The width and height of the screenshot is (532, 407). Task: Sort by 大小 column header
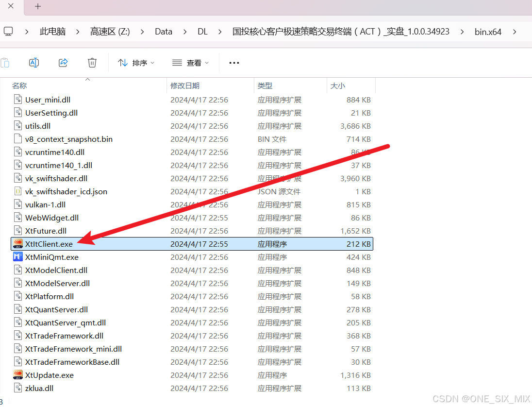[337, 85]
